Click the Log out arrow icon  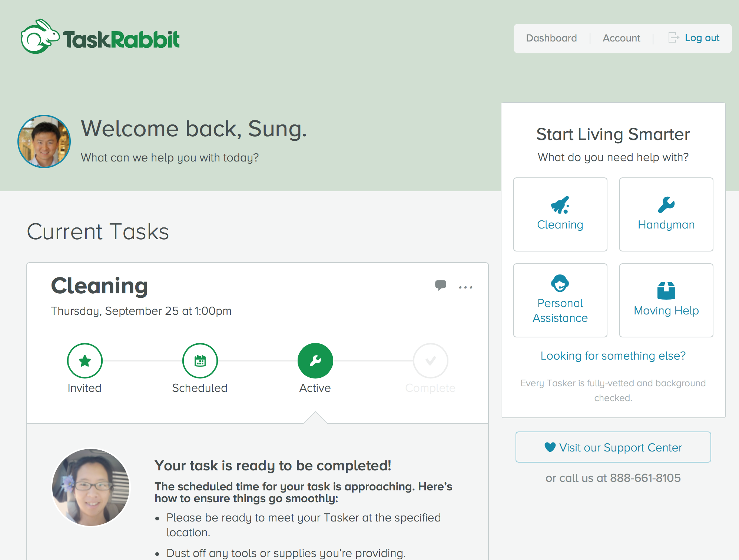[673, 37]
